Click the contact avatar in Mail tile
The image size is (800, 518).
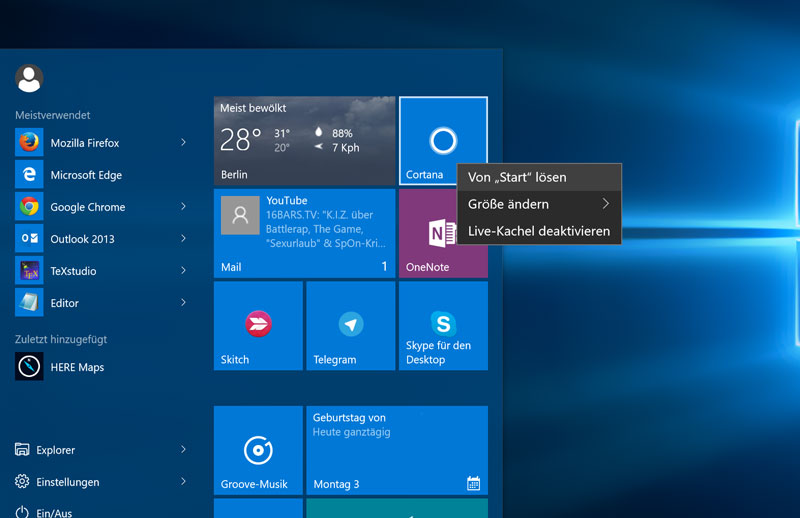(x=240, y=215)
